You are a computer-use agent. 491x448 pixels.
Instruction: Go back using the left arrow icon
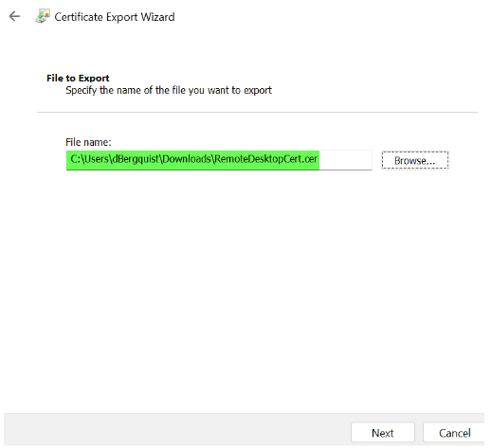coord(14,16)
